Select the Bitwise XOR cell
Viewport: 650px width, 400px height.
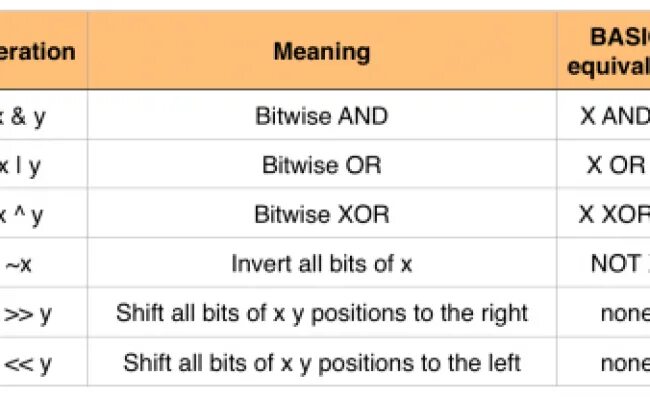[x=321, y=214]
